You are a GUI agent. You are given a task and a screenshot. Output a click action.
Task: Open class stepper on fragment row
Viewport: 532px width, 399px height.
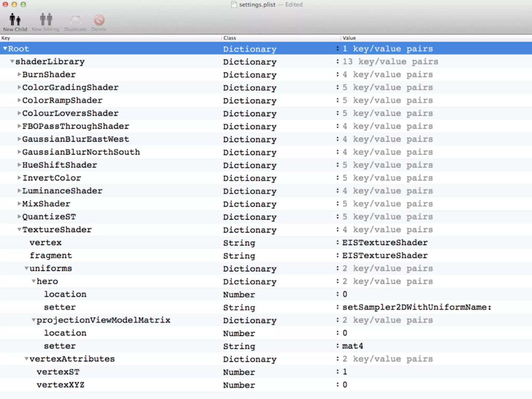[337, 255]
